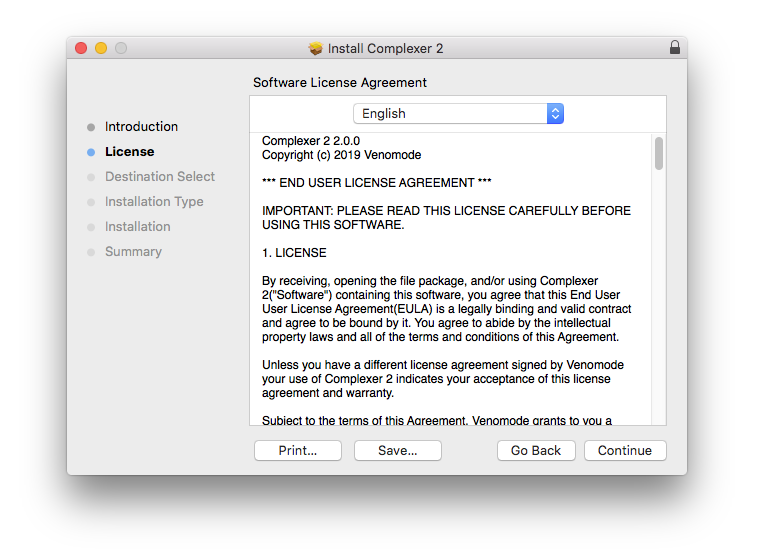Viewport: 758px width, 552px height.
Task: Click the package box icon in title bar
Action: 316,48
